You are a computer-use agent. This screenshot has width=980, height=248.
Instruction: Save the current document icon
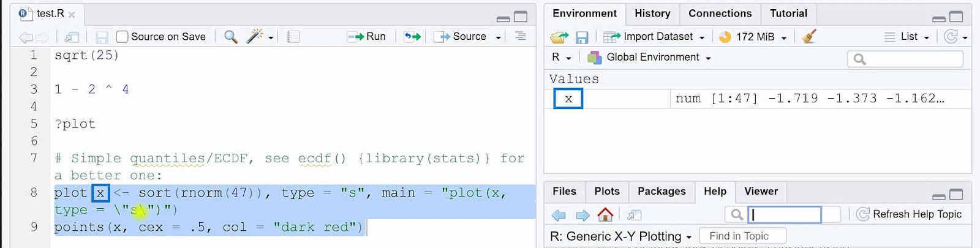[x=102, y=37]
